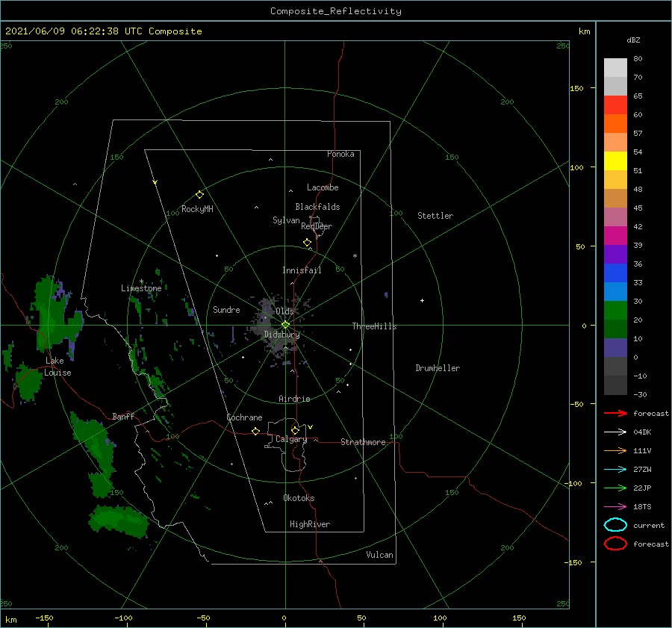Click the RedDeer city label
The image size is (672, 628).
pyautogui.click(x=317, y=226)
